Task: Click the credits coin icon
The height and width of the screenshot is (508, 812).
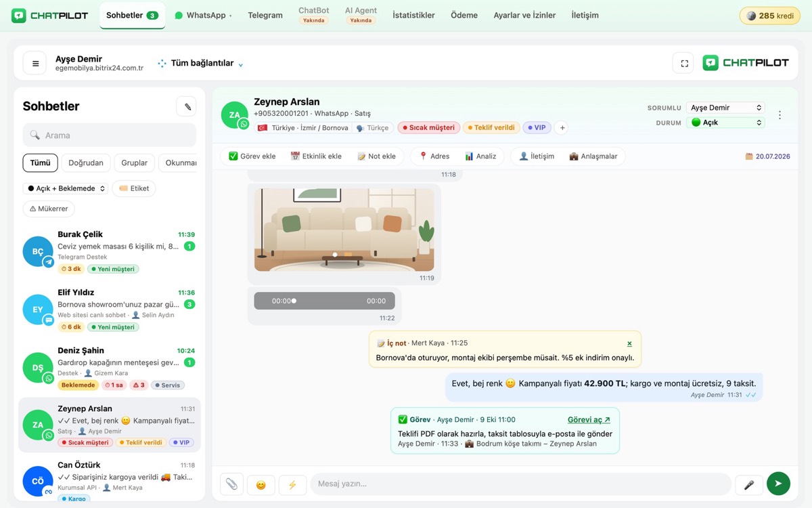Action: pyautogui.click(x=751, y=16)
